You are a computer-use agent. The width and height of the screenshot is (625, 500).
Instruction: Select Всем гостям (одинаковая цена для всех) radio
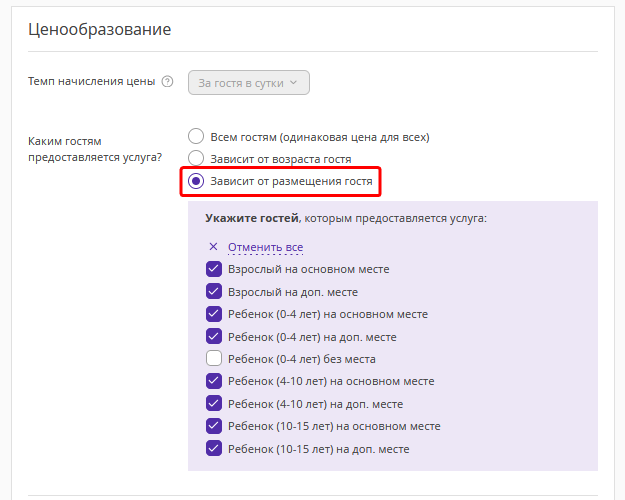[196, 136]
